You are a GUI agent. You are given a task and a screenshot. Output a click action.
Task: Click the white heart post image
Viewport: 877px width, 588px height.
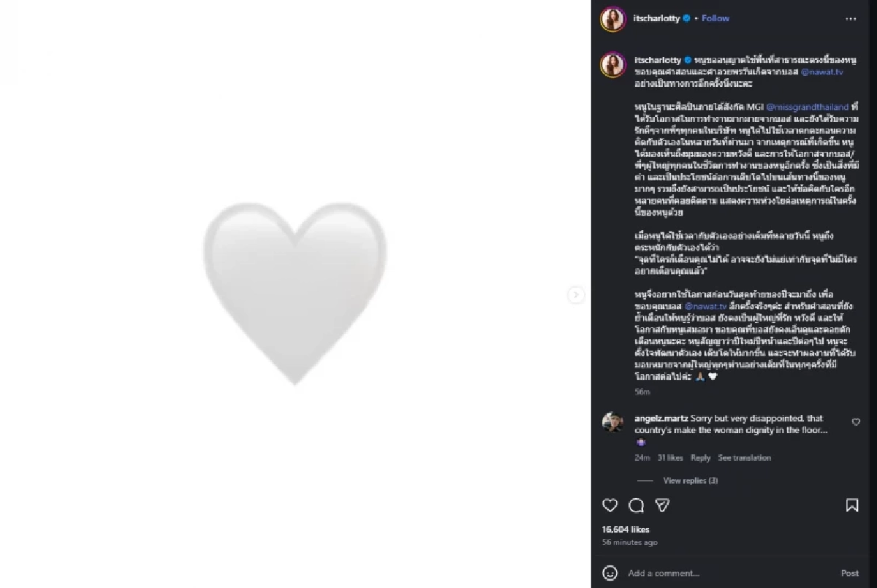[295, 294]
